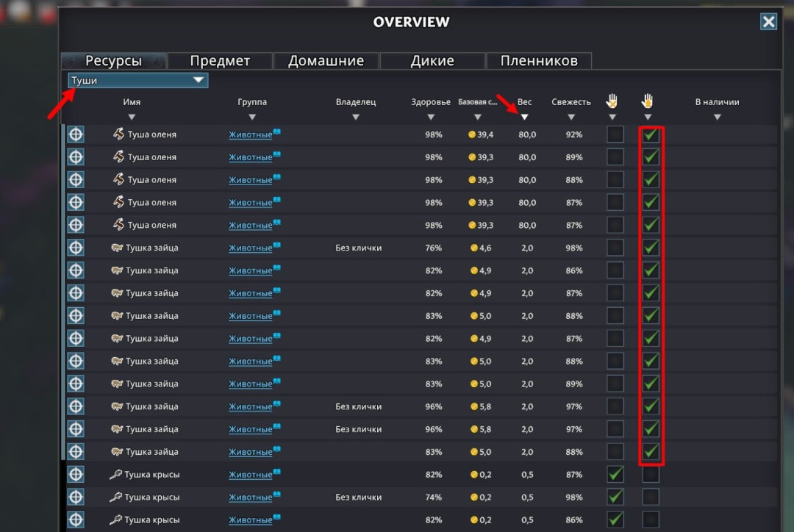Image resolution: width=794 pixels, height=532 pixels.
Task: Click the Здоровье column header
Action: point(431,102)
